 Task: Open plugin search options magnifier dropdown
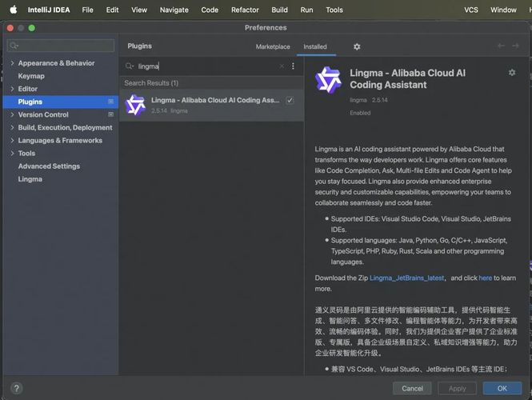click(x=130, y=66)
